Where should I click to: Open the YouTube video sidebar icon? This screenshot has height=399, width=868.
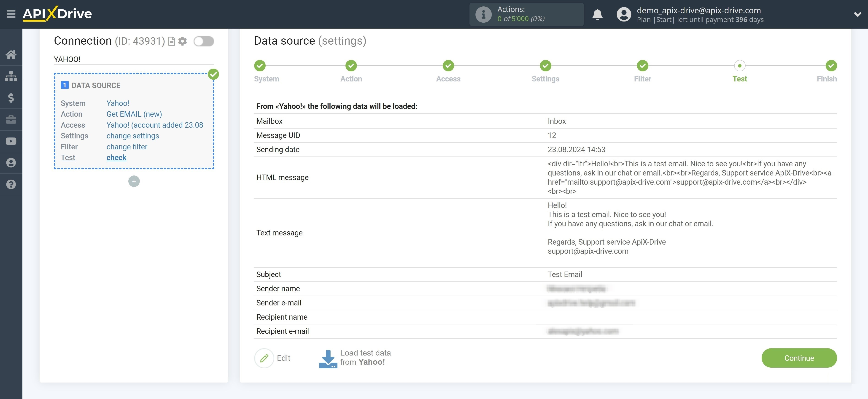(11, 141)
